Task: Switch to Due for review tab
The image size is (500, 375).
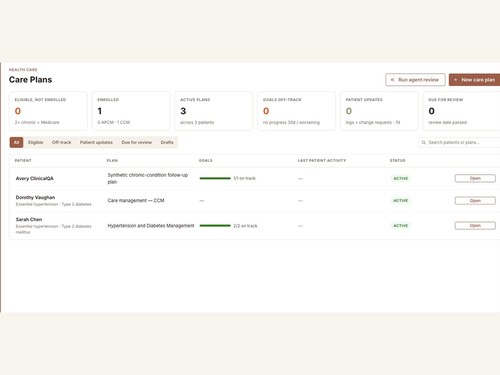Action: [137, 143]
